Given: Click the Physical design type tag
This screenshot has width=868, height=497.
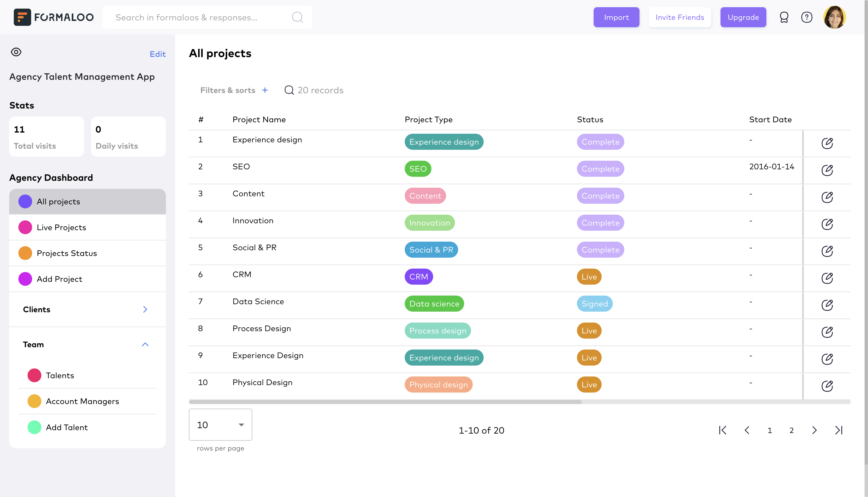Looking at the screenshot, I should pos(438,384).
